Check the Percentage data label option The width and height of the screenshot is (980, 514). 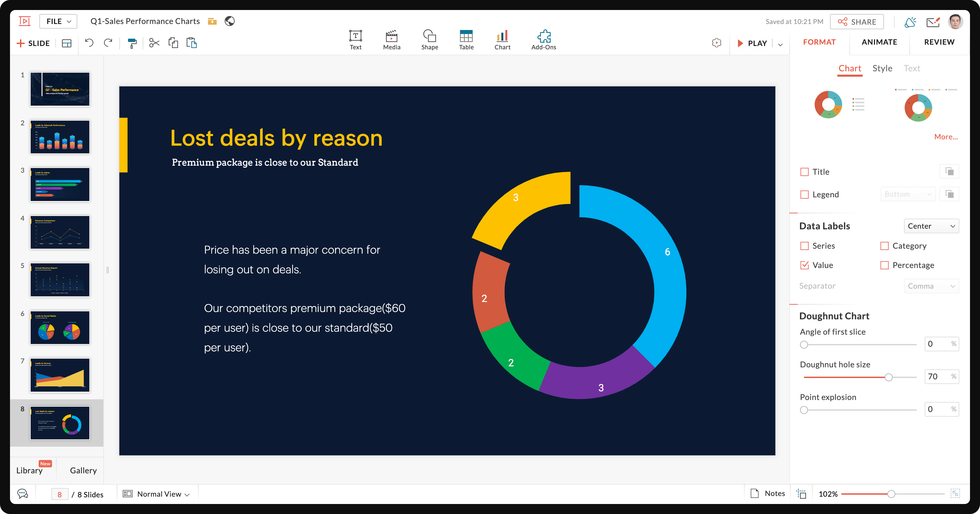click(x=885, y=265)
